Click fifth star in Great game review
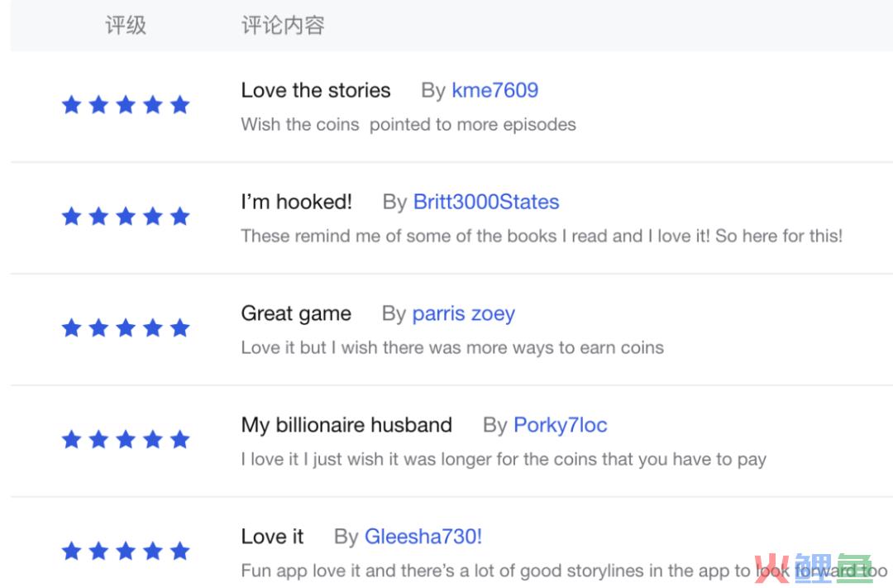 pos(180,328)
